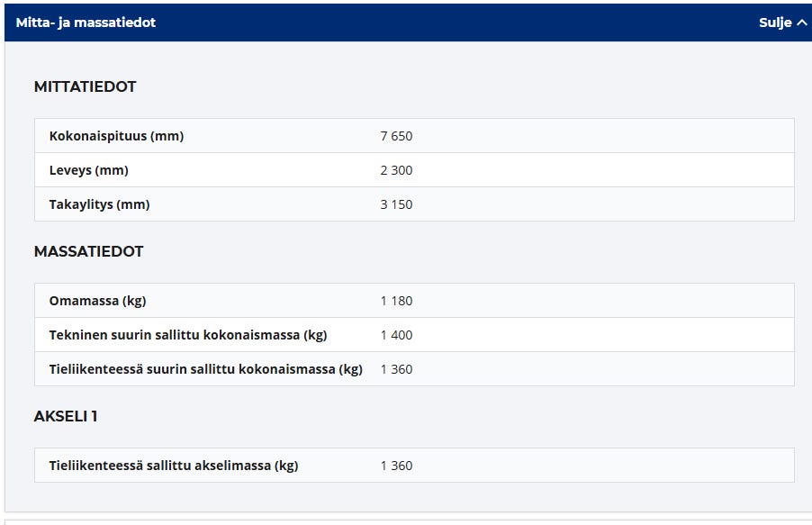Click the 7 650 total length value
Viewport: 812px width, 525px height.
pyautogui.click(x=396, y=136)
